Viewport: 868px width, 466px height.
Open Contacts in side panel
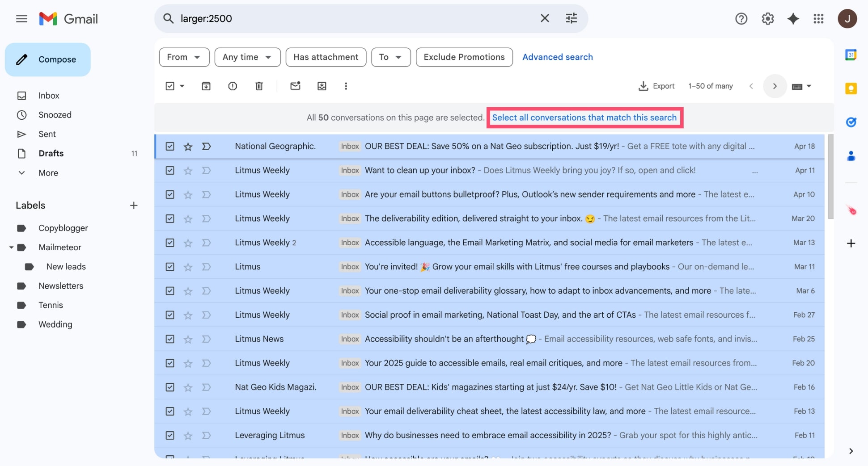(x=851, y=156)
